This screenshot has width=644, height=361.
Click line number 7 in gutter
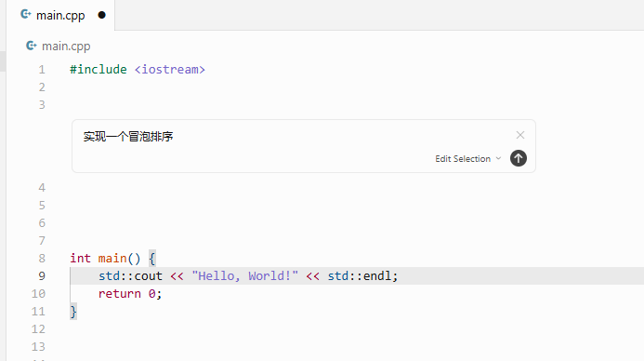(x=42, y=241)
